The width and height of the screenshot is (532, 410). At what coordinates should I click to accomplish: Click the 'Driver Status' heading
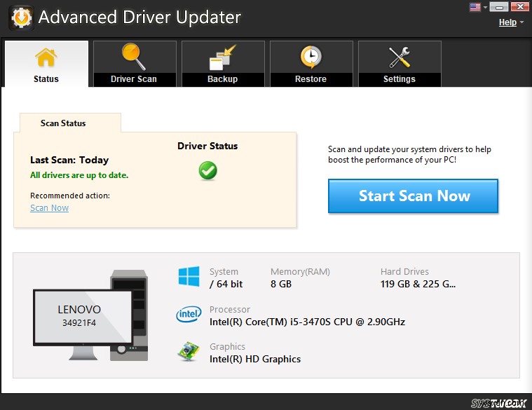coord(207,146)
